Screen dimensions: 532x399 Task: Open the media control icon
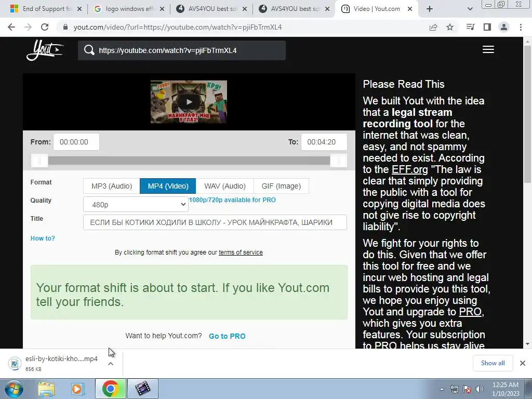pyautogui.click(x=470, y=27)
